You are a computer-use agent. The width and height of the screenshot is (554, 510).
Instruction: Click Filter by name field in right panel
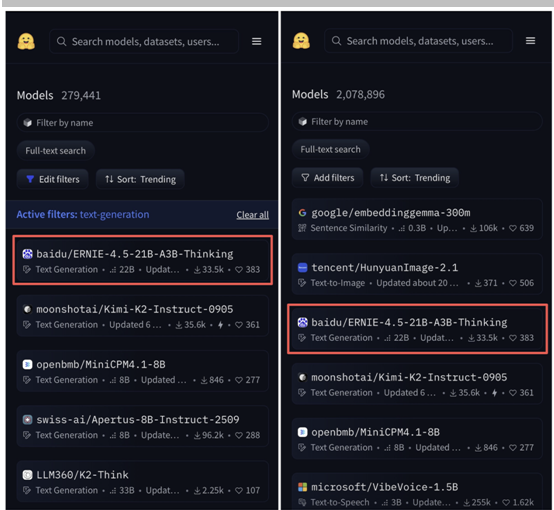tap(417, 122)
